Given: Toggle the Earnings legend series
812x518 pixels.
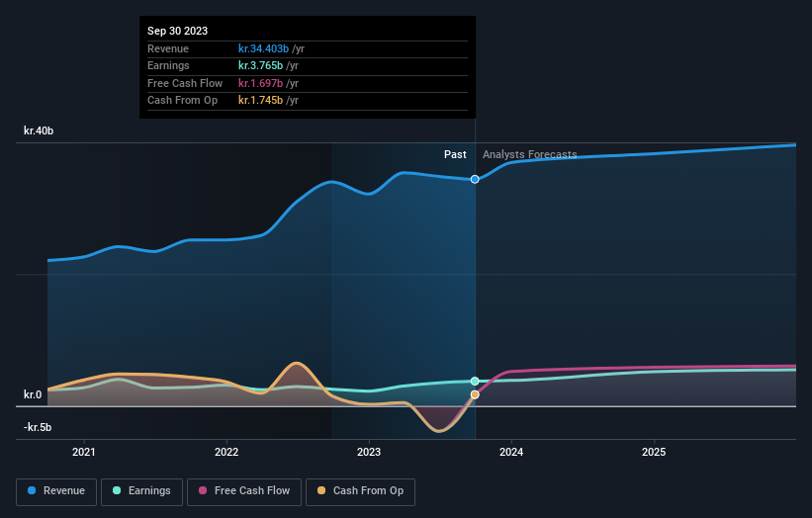Looking at the screenshot, I should [141, 491].
